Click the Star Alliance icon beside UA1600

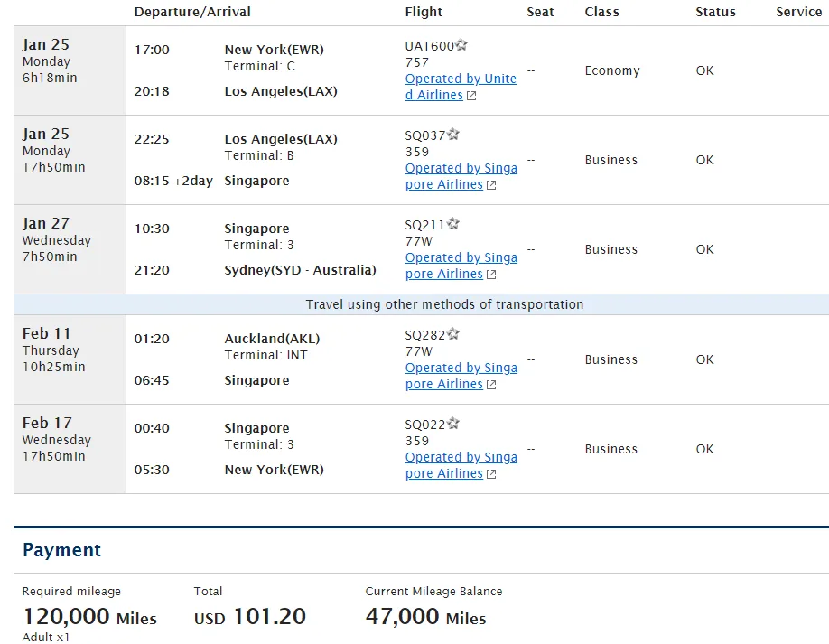click(x=461, y=45)
